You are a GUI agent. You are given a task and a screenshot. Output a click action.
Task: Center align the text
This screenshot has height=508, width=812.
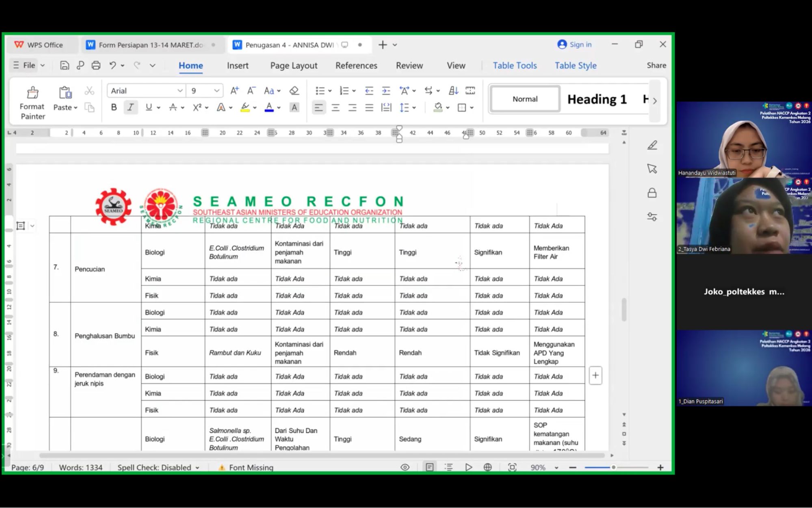point(336,108)
